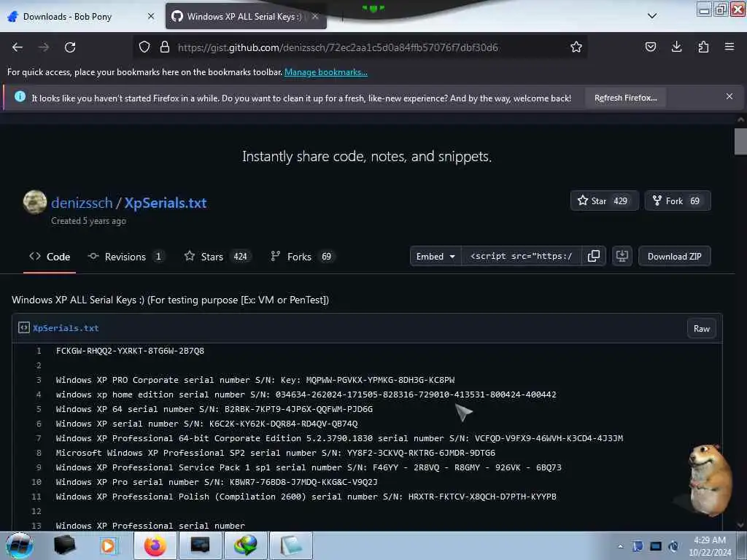View site security lock info
The width and height of the screenshot is (747, 560).
(x=165, y=47)
